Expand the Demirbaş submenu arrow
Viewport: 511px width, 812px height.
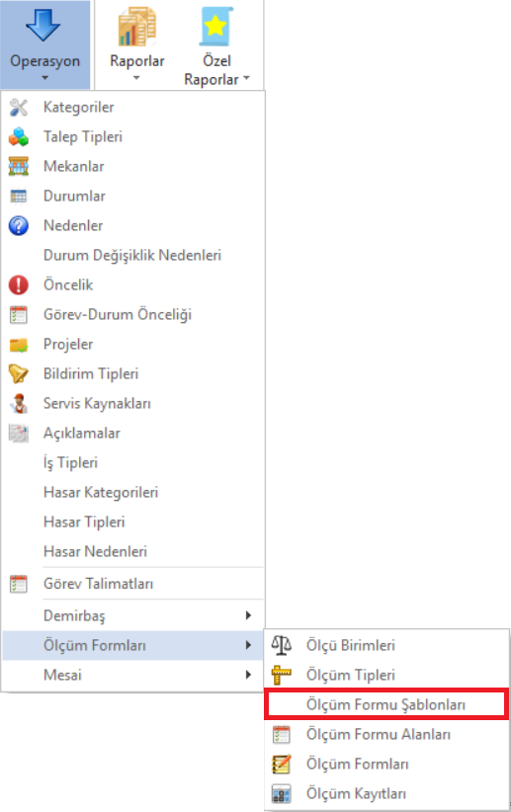248,615
